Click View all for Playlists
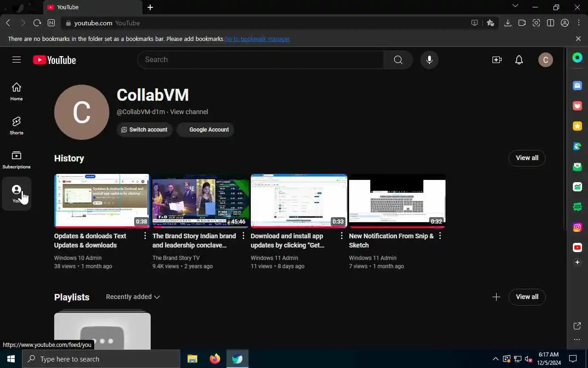588x368 pixels. coord(527,297)
